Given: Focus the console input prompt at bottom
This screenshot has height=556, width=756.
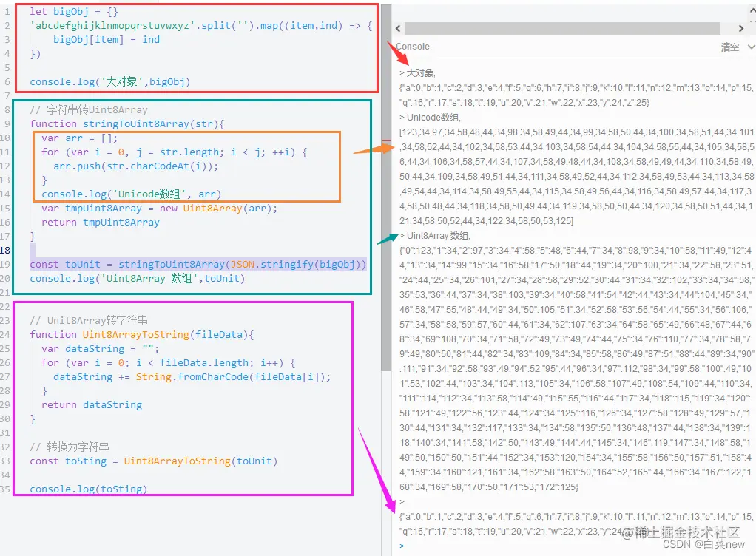Looking at the screenshot, I should coord(402,546).
